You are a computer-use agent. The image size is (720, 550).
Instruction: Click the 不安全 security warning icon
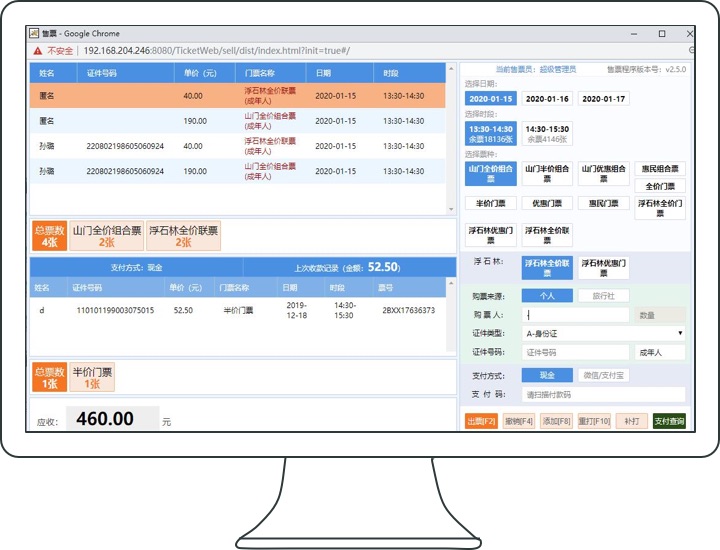(x=38, y=49)
